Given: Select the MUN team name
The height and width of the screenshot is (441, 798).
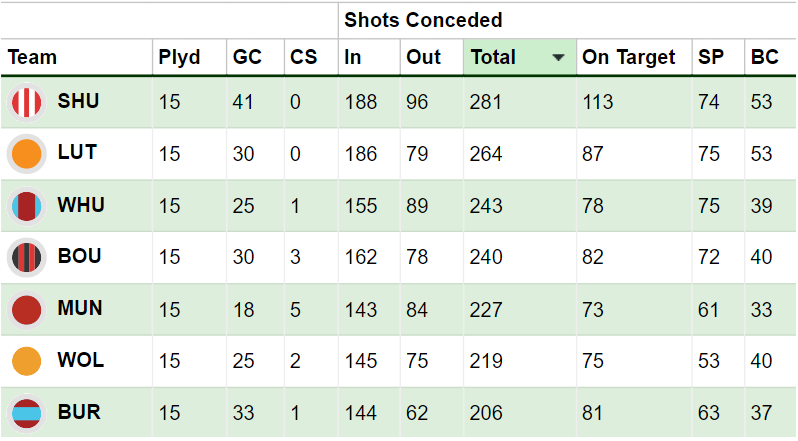Looking at the screenshot, I should [x=80, y=308].
